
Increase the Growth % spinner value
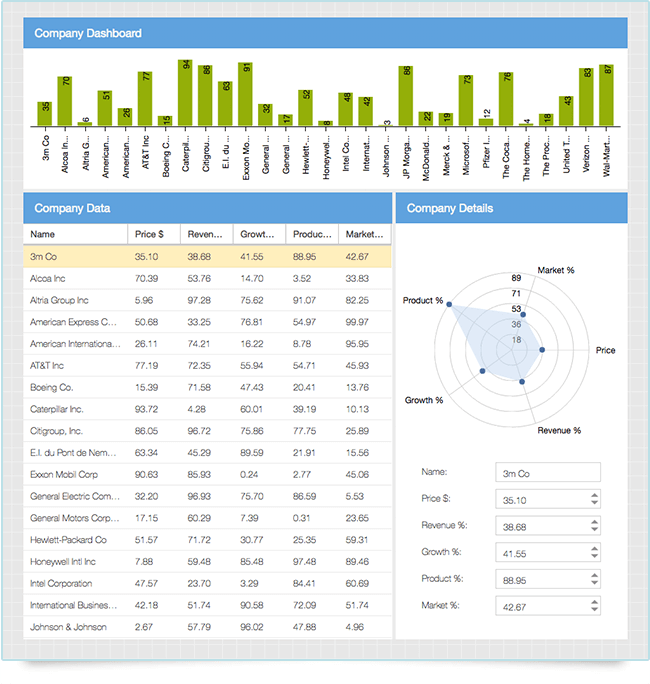click(594, 549)
